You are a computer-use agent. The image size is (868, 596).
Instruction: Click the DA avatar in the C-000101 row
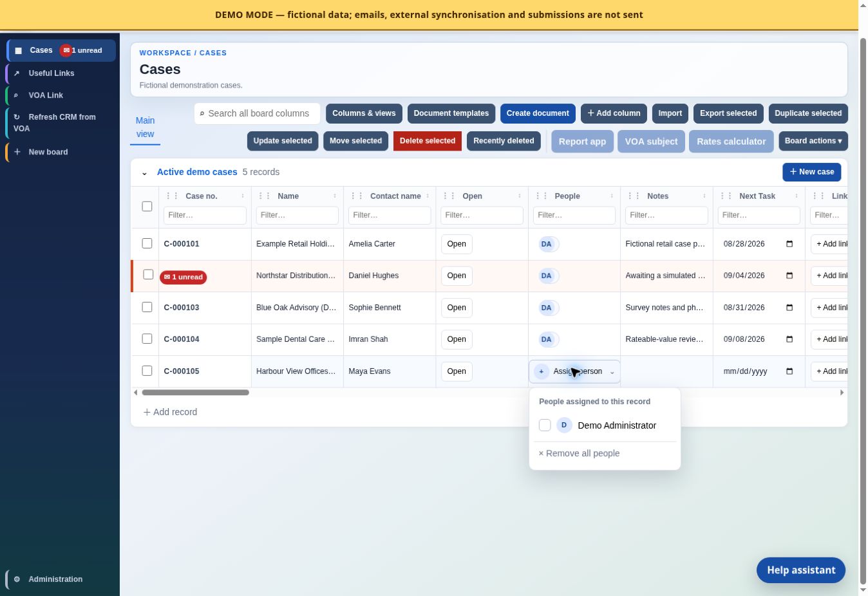547,244
